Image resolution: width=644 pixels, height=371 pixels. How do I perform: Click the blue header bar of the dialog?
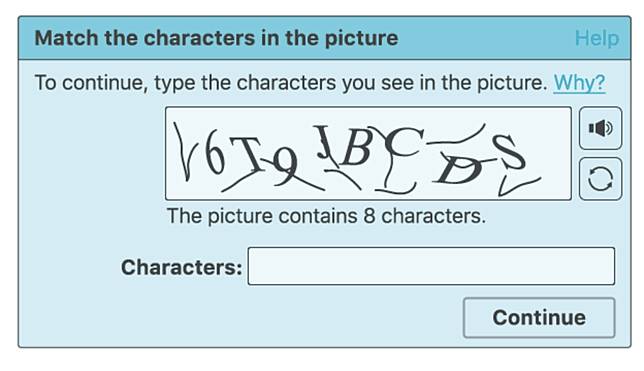[324, 38]
